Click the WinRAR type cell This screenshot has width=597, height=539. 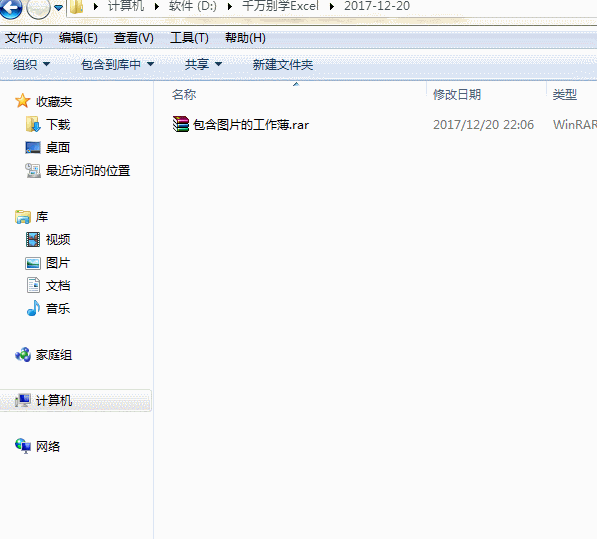tap(575, 124)
